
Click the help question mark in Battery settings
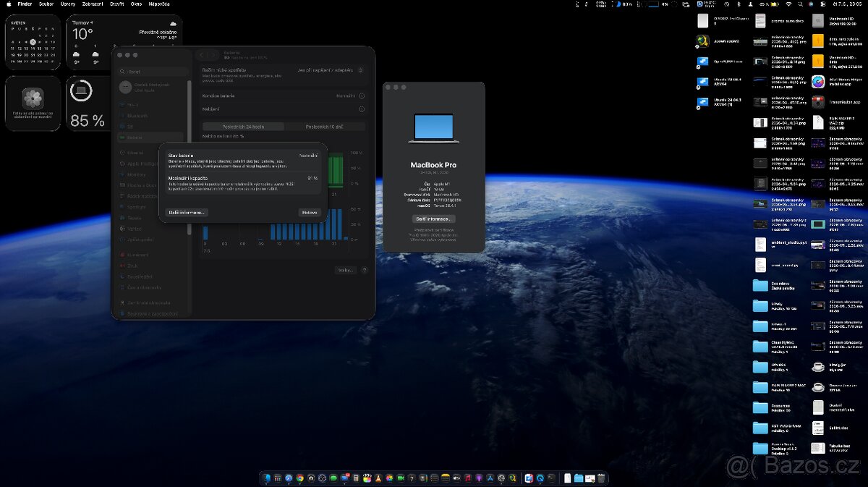tap(364, 270)
